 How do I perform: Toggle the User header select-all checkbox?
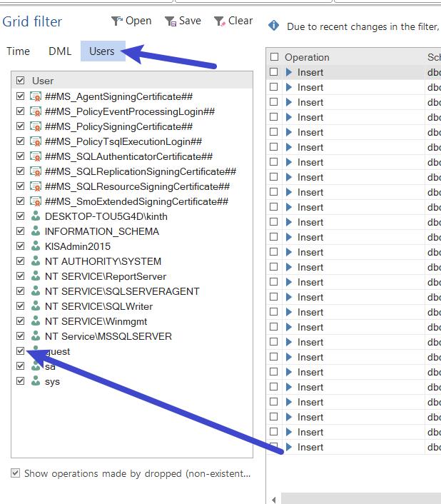(20, 81)
